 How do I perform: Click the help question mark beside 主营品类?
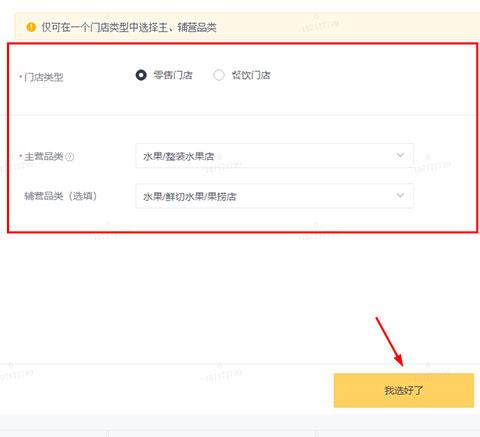(69, 156)
